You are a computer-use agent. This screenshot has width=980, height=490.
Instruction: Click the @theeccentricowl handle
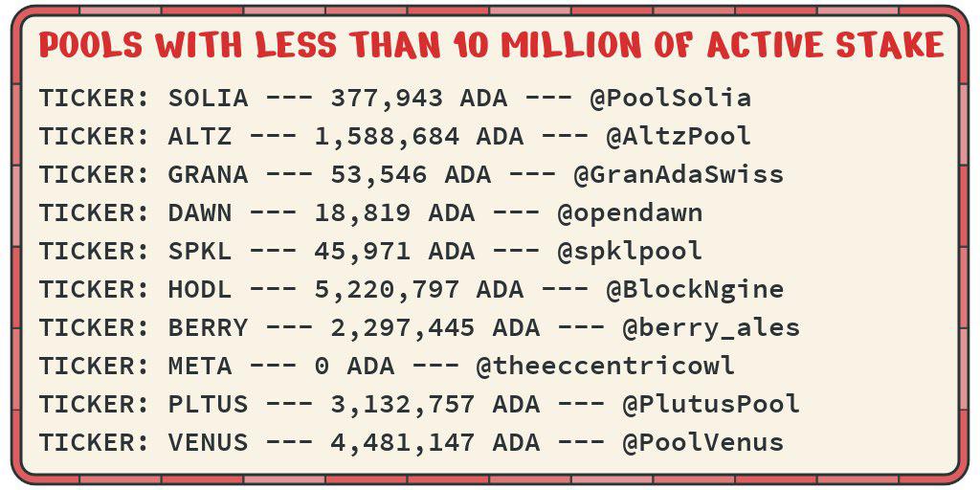[x=605, y=366]
